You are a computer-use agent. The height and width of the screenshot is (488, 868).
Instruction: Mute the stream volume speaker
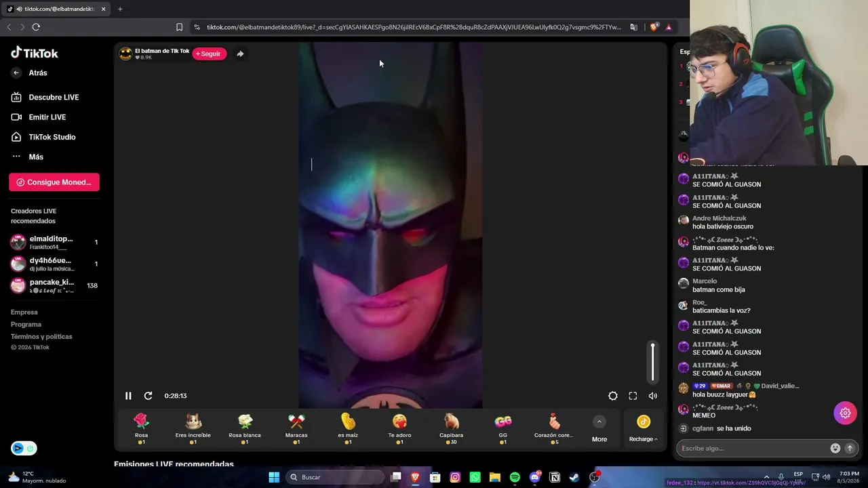pyautogui.click(x=652, y=396)
